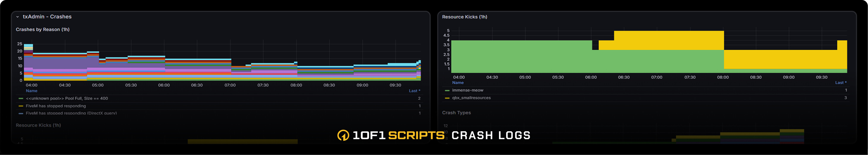Click 25 y-axis label on Crashes by Reason chart
Screen dimensions: 868x155
point(20,44)
